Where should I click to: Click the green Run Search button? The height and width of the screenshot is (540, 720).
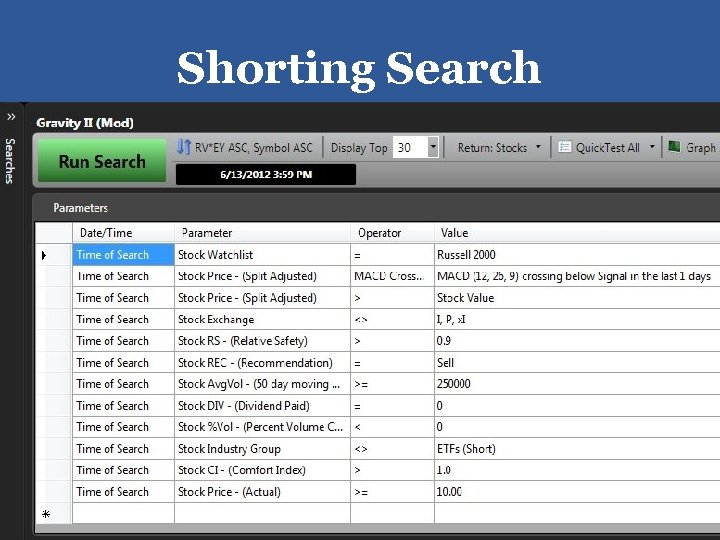[x=102, y=161]
